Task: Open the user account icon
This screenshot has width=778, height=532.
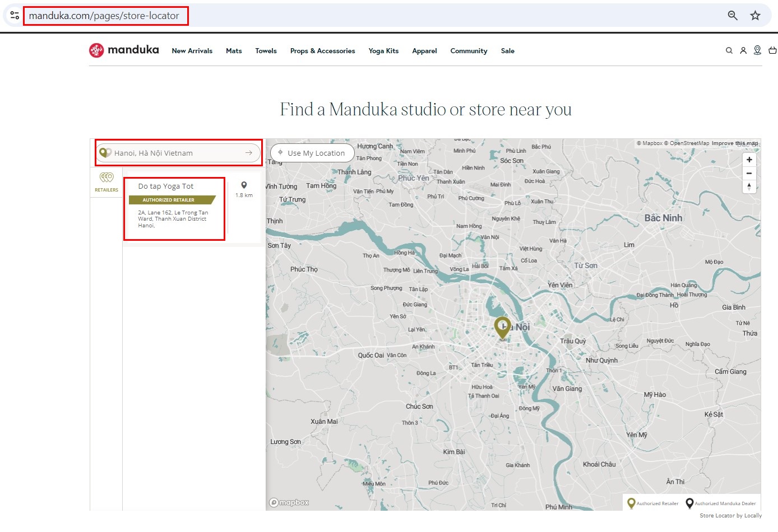Action: 743,50
